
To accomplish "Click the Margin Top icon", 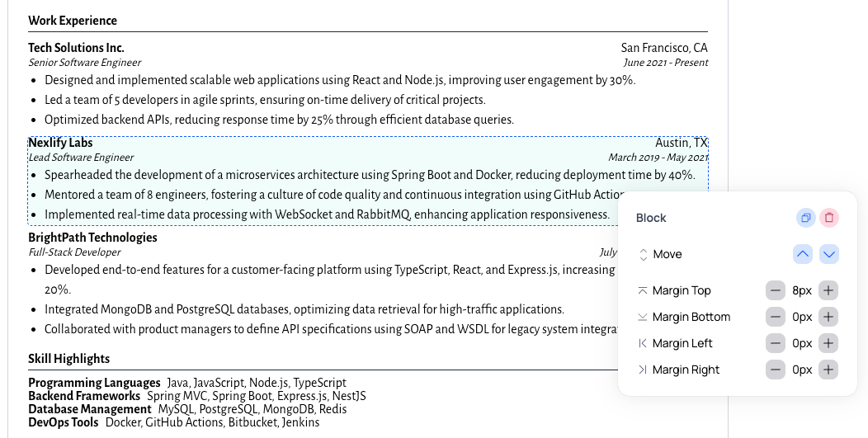I will (643, 290).
